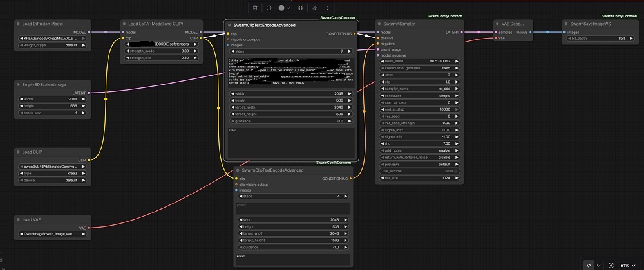Click LATENT output port on SwarmKSampler
The width and height of the screenshot is (644, 270).
(462, 32)
